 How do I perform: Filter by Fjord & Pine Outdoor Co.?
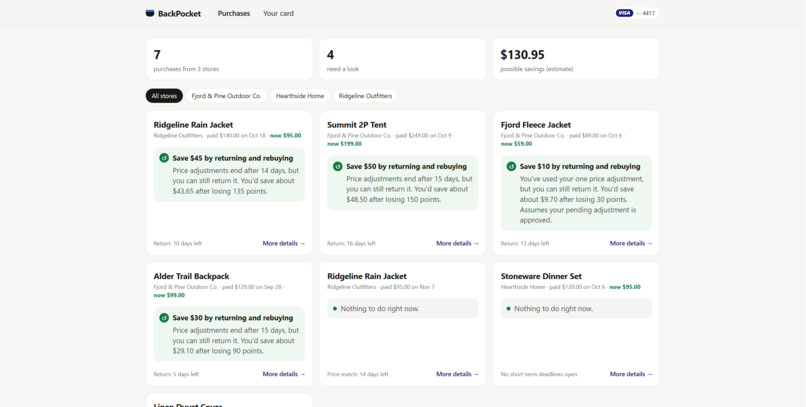[x=226, y=96]
